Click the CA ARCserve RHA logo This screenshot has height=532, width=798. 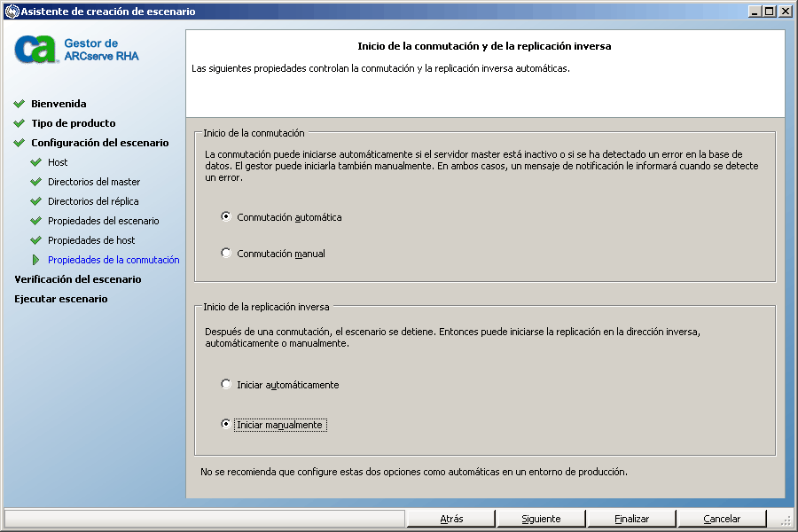(76, 50)
